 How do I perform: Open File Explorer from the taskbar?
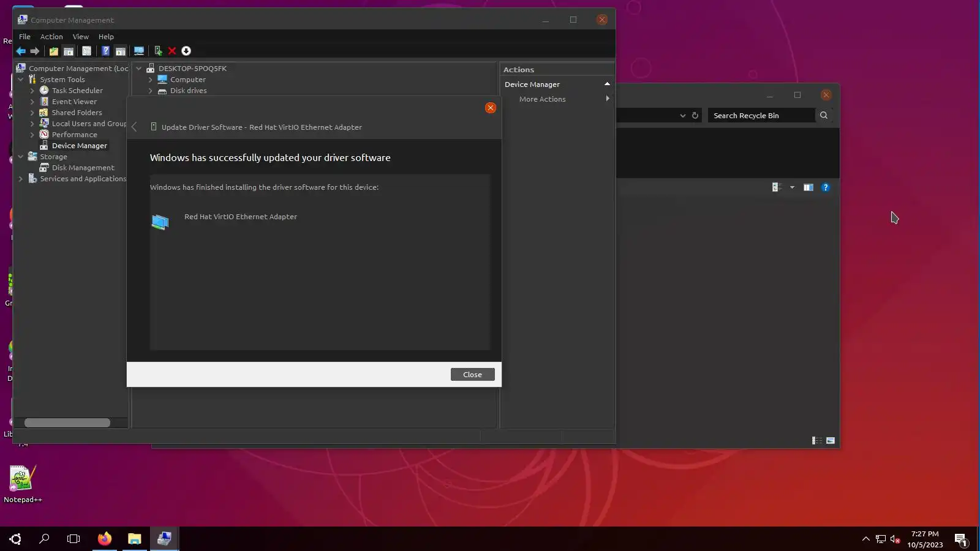134,539
